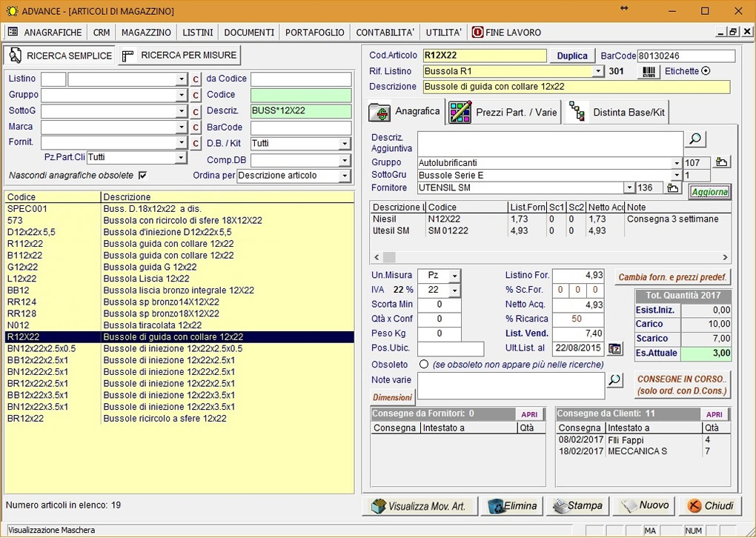
Task: Click the C clear button next to SottoG
Action: coord(195,111)
